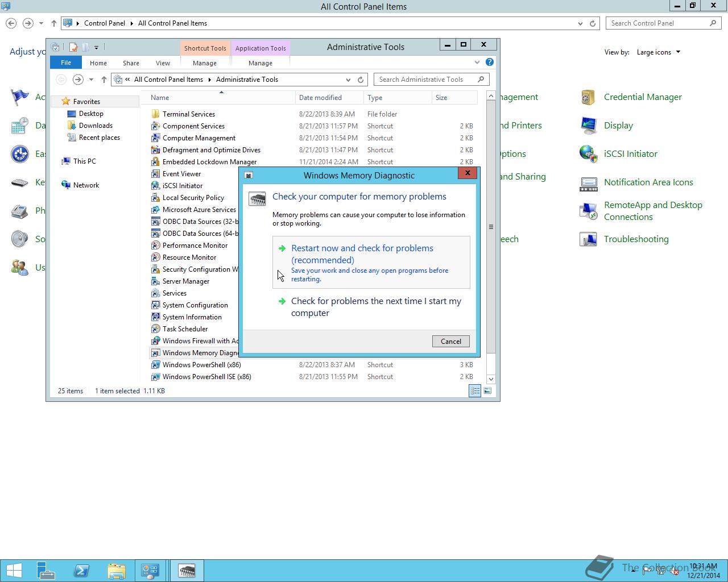Open Help in Administrative Tools window

490,62
